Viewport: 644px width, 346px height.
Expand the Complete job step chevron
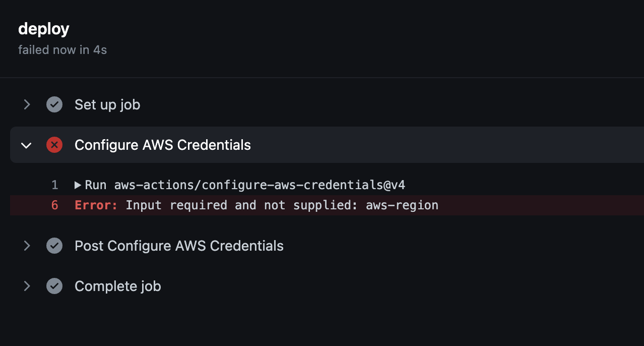pyautogui.click(x=27, y=286)
